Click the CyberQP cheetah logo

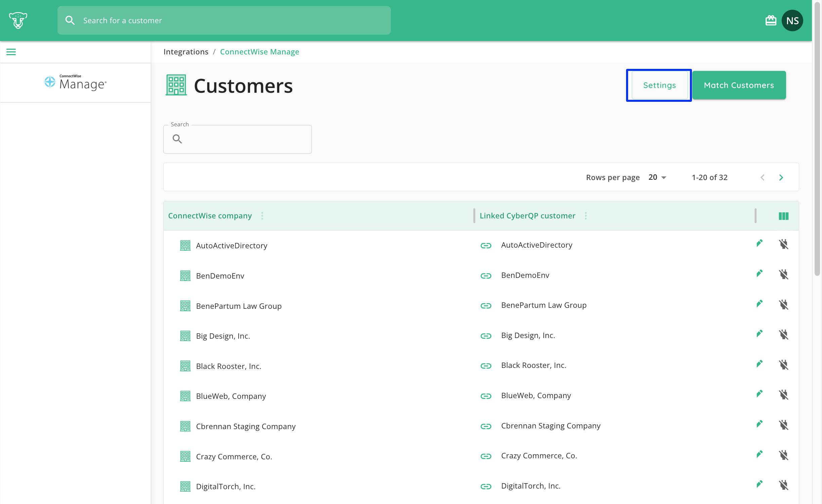pos(18,20)
